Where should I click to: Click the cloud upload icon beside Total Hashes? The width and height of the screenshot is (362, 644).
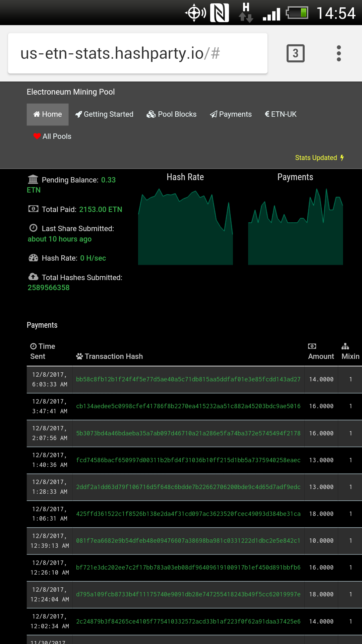pyautogui.click(x=33, y=277)
